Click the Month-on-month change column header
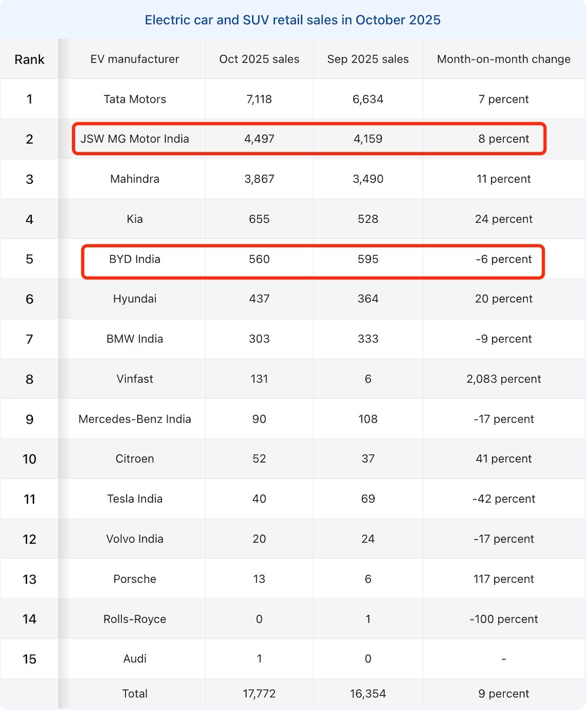The width and height of the screenshot is (588, 710). (x=504, y=59)
